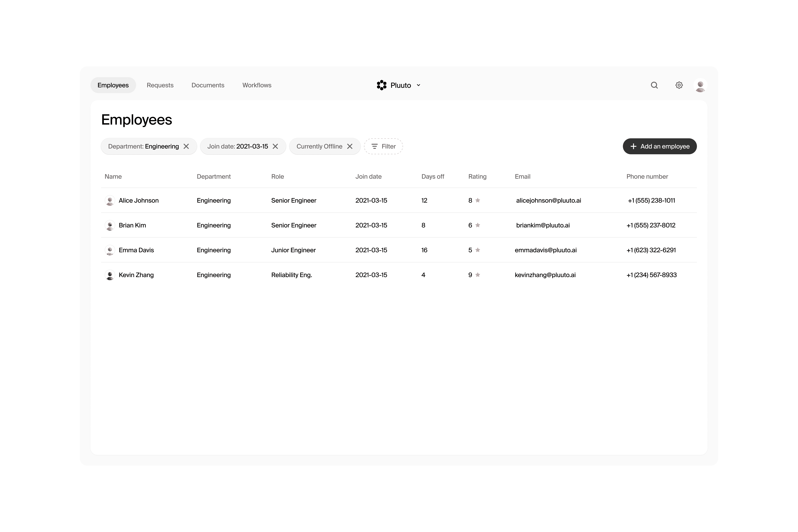Open the Filter options button
This screenshot has height=532, width=798.
[x=383, y=146]
